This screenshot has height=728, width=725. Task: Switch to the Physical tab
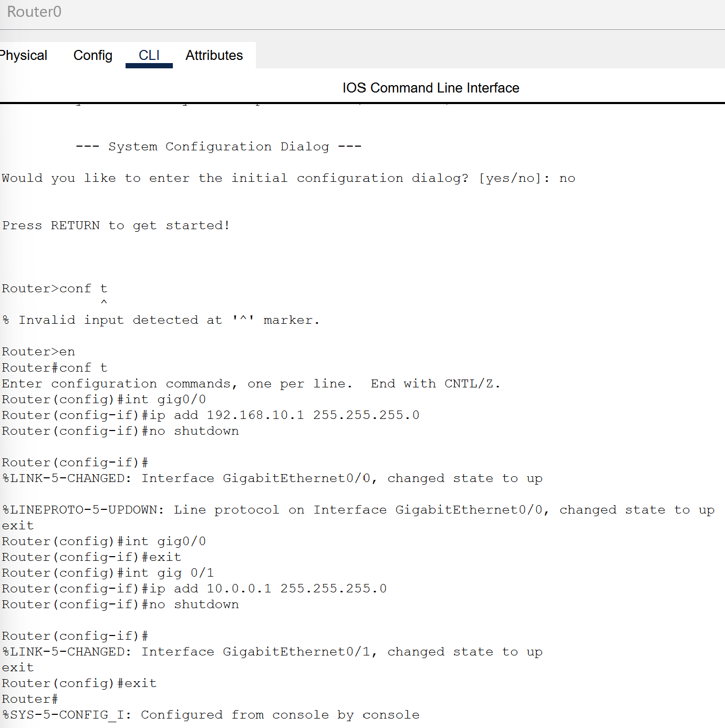click(23, 55)
